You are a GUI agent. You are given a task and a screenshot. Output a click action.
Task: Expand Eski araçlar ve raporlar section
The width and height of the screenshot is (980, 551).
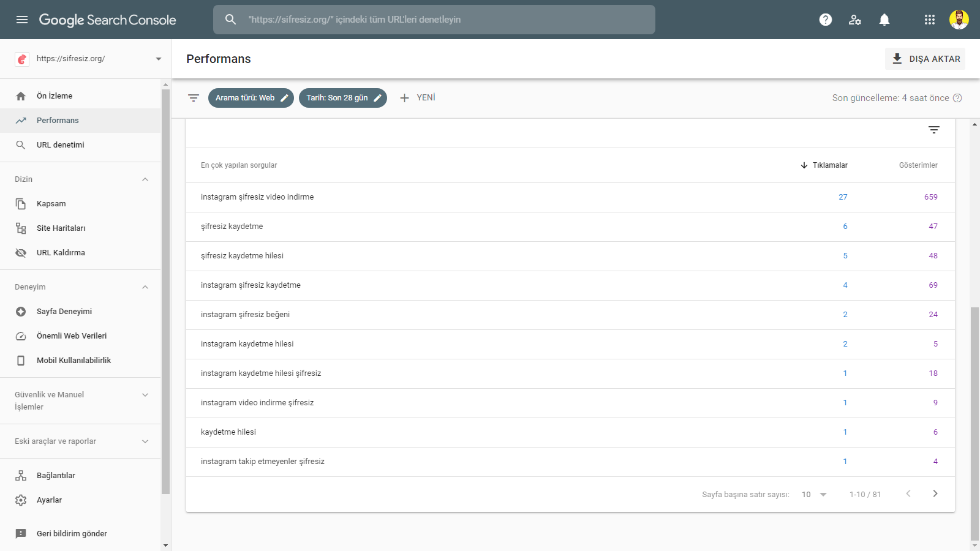(145, 441)
